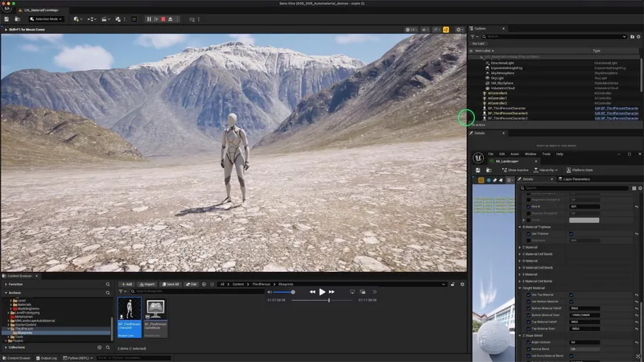Viewport: 644px width, 362px height.
Task: Collapse the Height Material section
Action: (520, 288)
